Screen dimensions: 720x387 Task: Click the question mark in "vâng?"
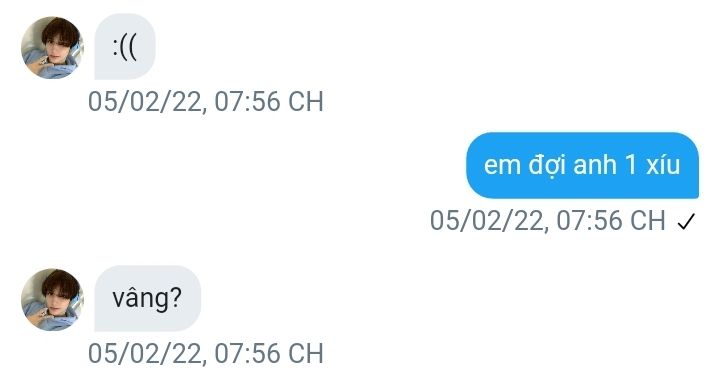175,297
